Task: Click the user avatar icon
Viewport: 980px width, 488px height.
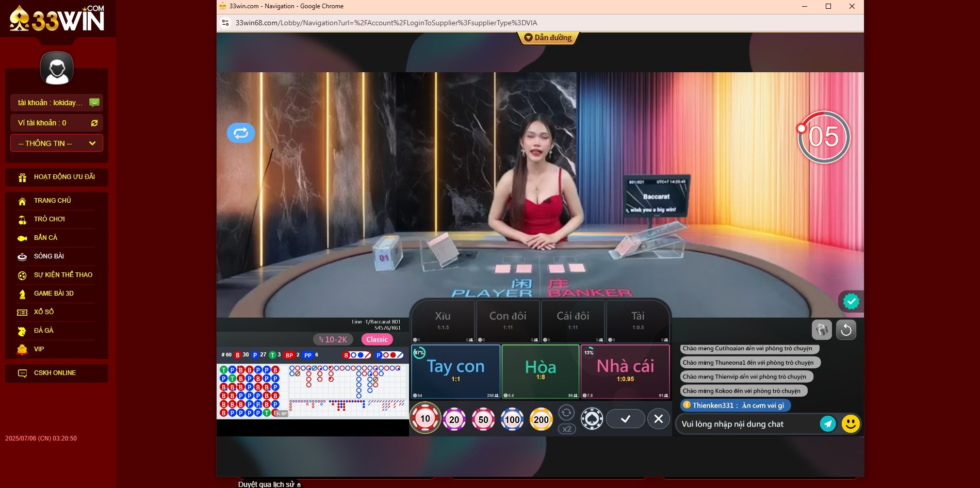Action: (x=57, y=68)
